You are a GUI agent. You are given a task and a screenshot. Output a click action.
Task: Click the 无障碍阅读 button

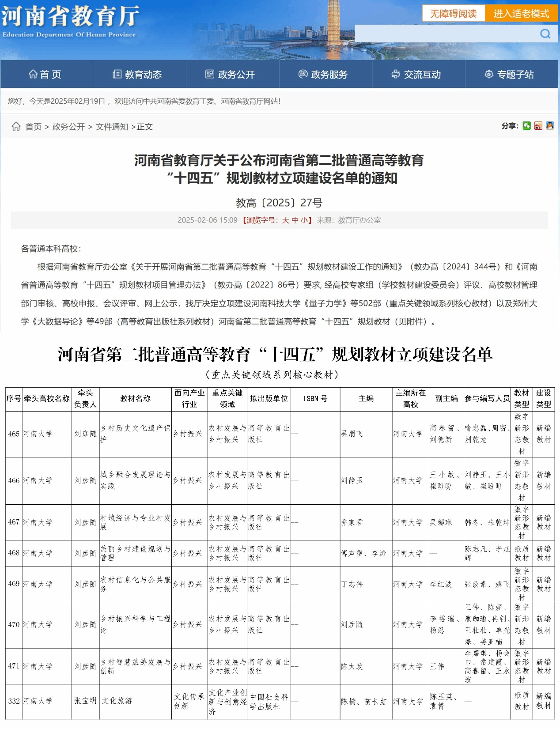tap(453, 14)
